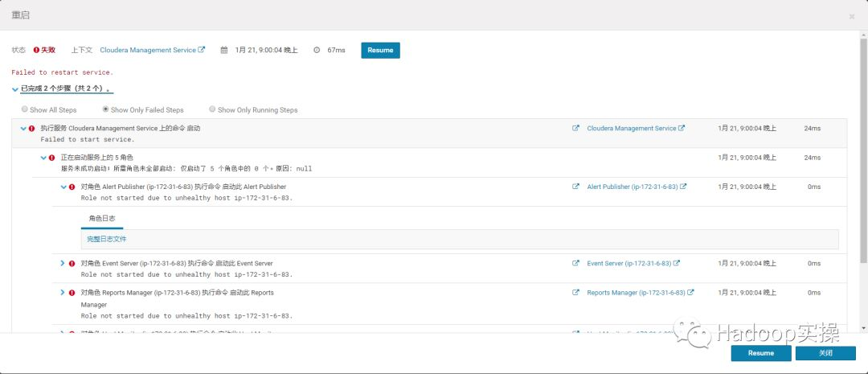Click external-link icon right of step-row Cloudera Management Service
Image resolution: width=868 pixels, height=374 pixels.
coord(682,128)
